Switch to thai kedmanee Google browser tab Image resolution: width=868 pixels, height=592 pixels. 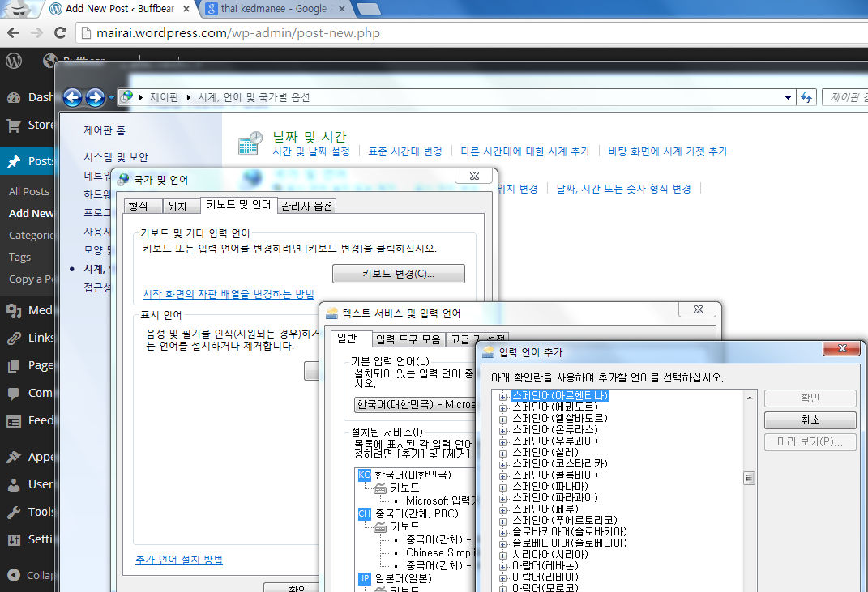pos(274,9)
